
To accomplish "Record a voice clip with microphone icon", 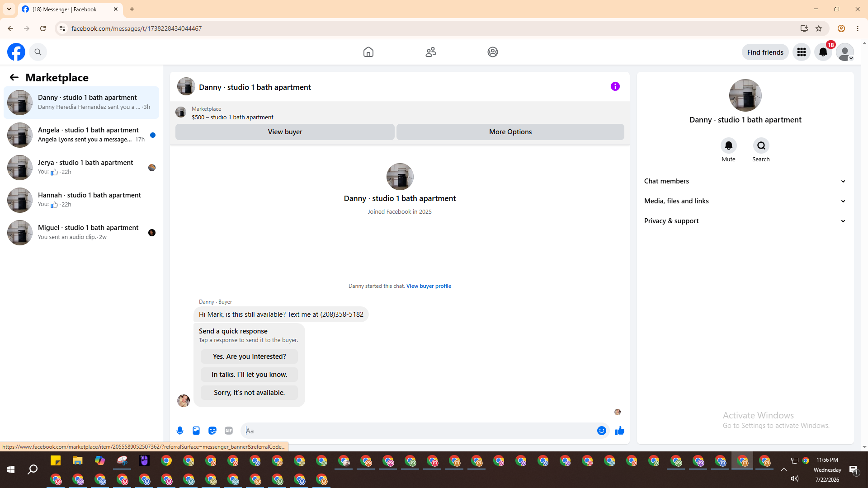I will click(x=180, y=431).
